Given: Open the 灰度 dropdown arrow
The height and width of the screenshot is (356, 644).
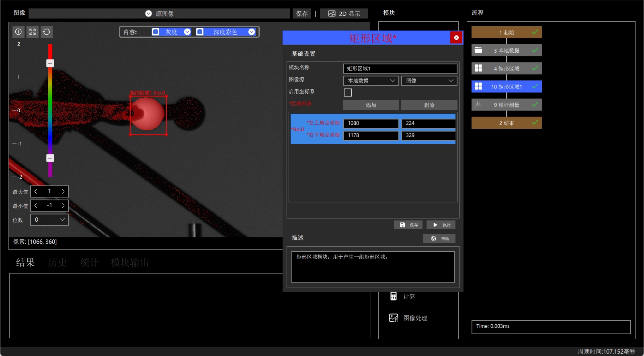Looking at the screenshot, I should point(187,32).
